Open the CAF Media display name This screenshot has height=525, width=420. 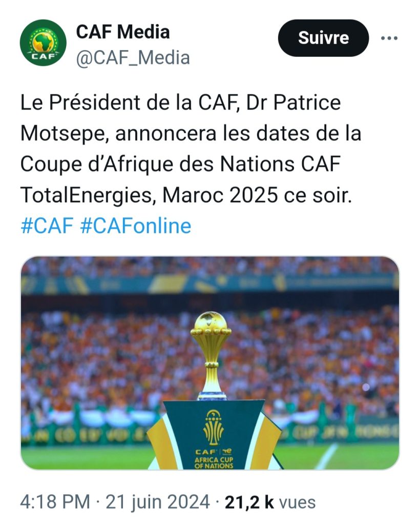[123, 32]
